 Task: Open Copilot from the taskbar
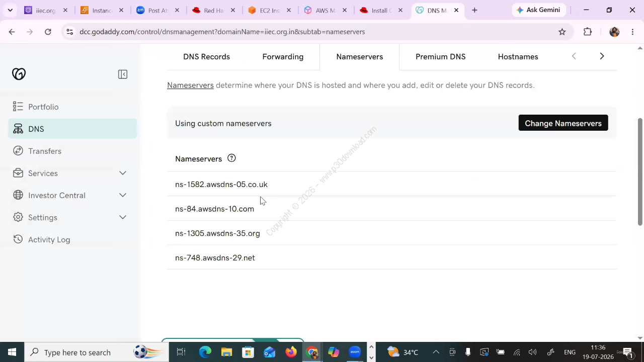click(334, 352)
